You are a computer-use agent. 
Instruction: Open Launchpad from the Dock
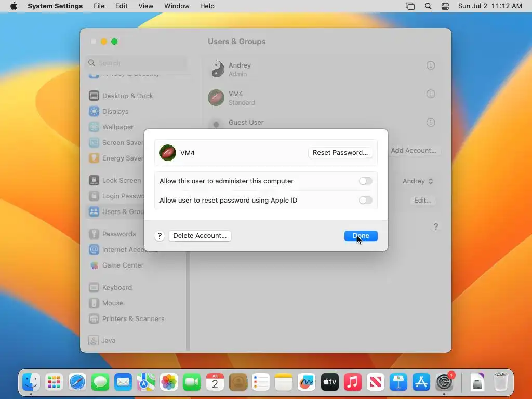tap(54, 382)
